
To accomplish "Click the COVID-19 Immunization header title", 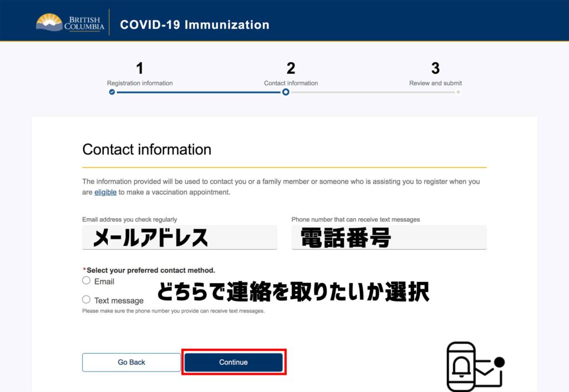I will click(194, 25).
